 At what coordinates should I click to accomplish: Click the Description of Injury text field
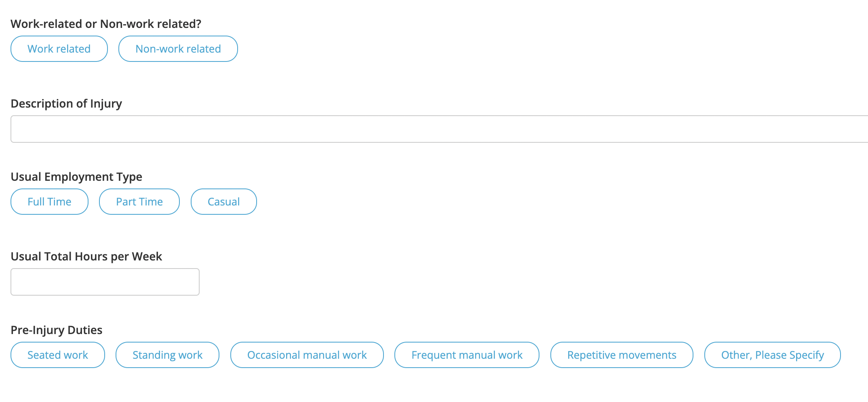(x=404, y=129)
